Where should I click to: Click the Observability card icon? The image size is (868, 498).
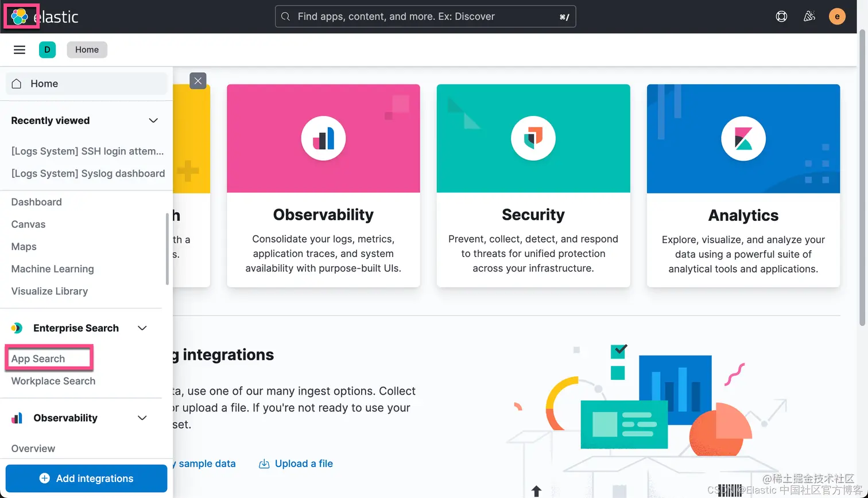coord(323,138)
